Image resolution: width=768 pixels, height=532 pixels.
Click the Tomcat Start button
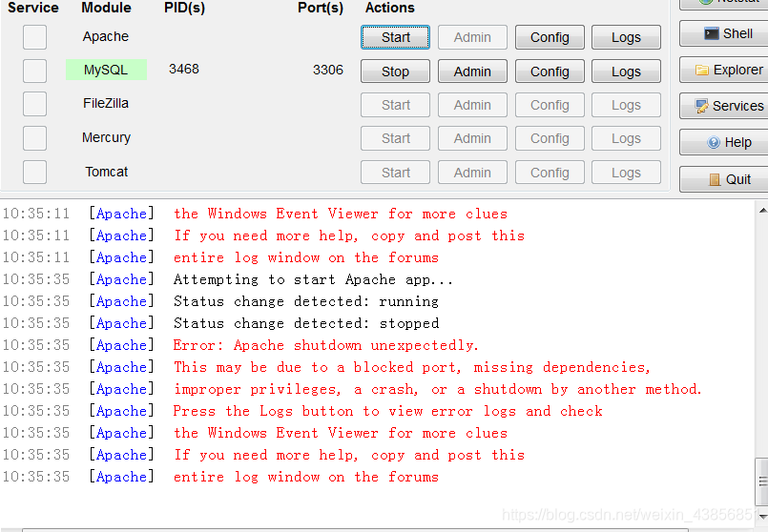[395, 173]
